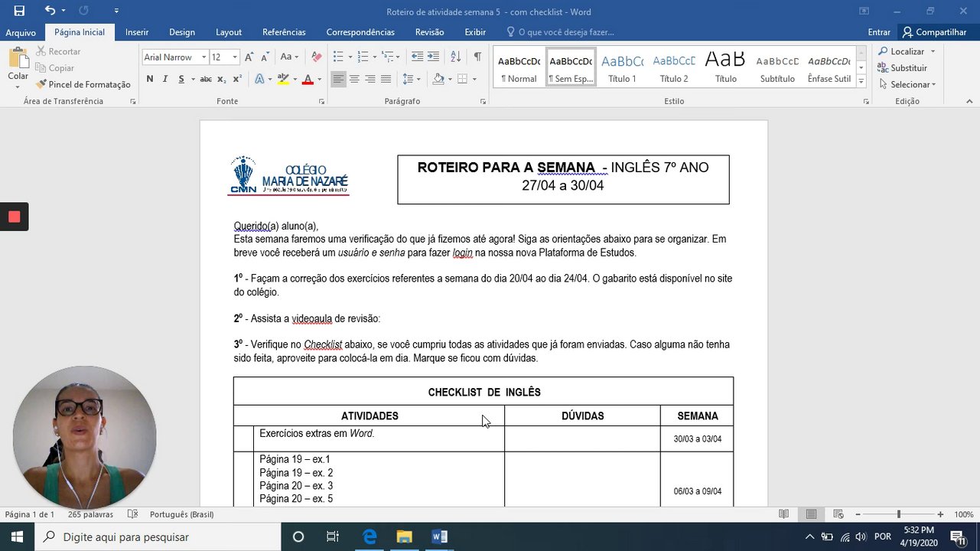Toggle strikethrough formatting
The image size is (980, 551).
coord(206,79)
